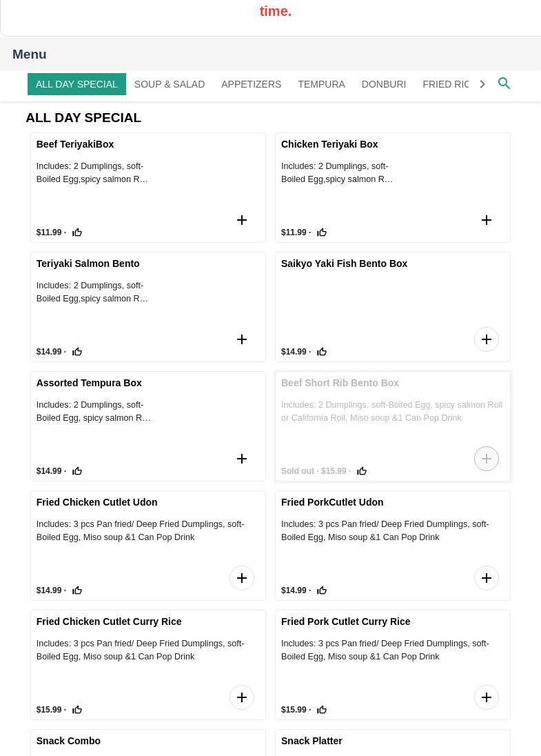541x756 pixels.
Task: Add Fried Chicken Cutlet Curry Rice
Action: [242, 697]
